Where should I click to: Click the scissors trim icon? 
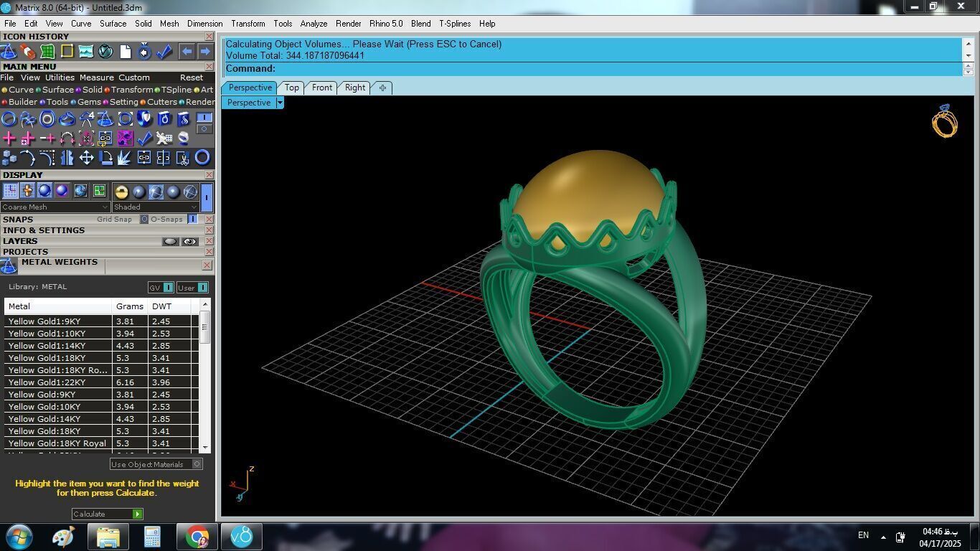click(184, 157)
